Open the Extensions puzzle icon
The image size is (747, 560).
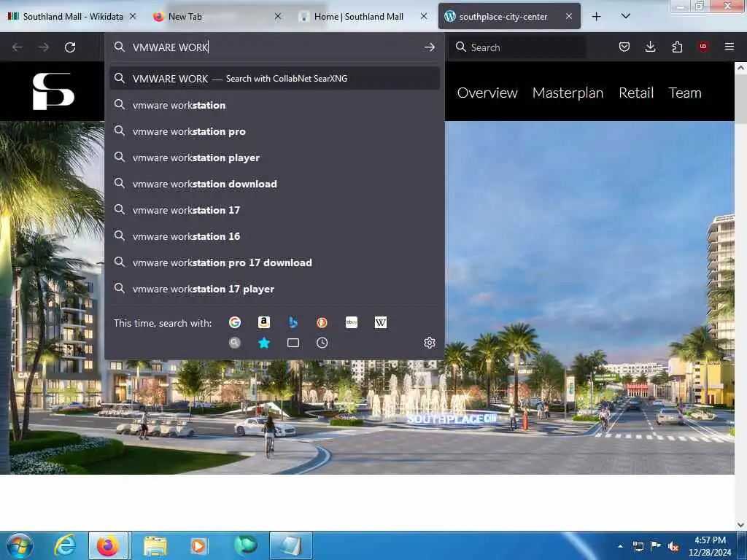(677, 47)
